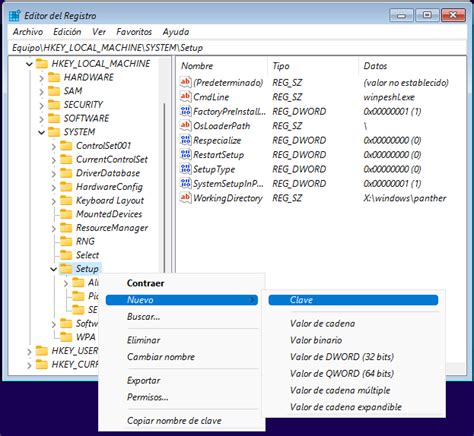Click the string icon next to WorkingDirectory

click(185, 198)
